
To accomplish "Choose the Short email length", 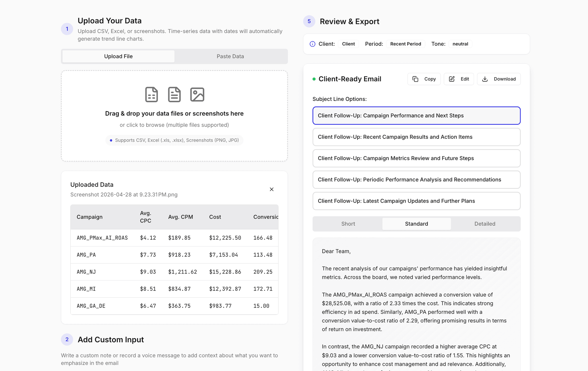I will [348, 224].
